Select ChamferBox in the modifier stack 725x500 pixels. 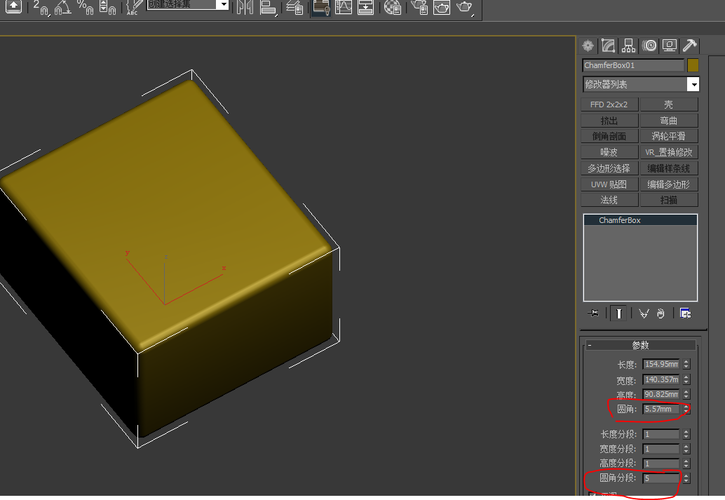[x=640, y=220]
